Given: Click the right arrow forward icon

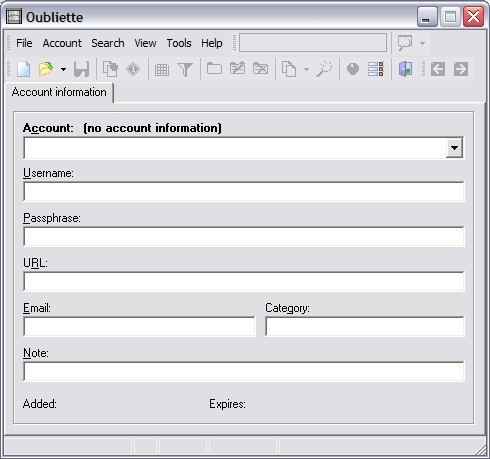Looking at the screenshot, I should coord(461,69).
